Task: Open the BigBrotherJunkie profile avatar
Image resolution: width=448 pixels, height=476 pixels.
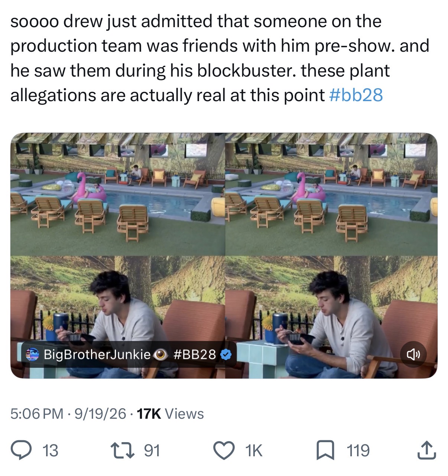Action: click(x=32, y=354)
